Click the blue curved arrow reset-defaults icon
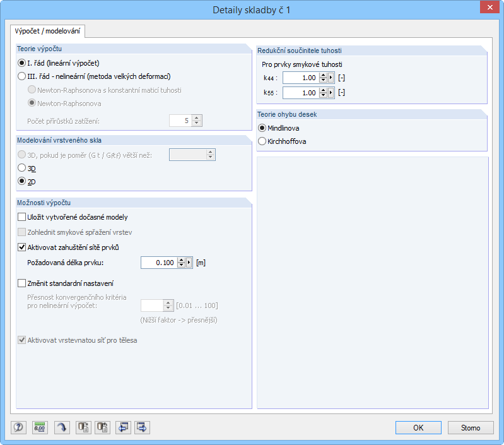Viewport: 504px width, 445px height. [x=62, y=427]
